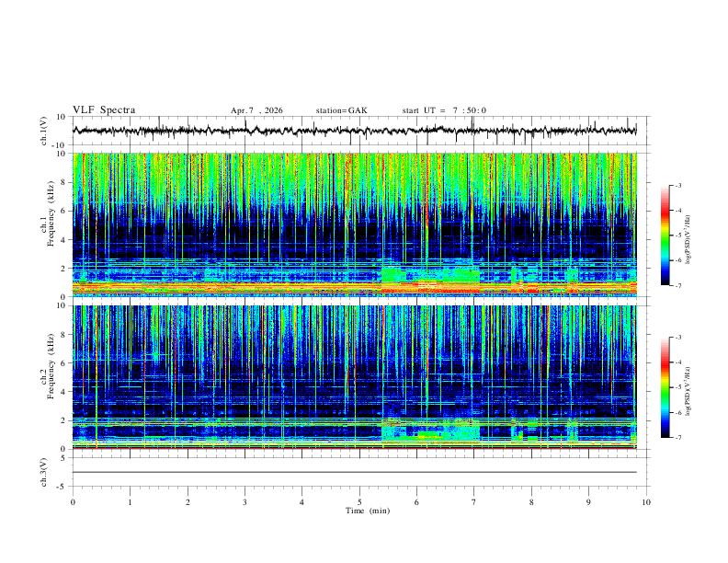Screen dimensions: 728x563
Task: Click the "8" kHz tick on ch.1 axis
Action: 64,182
